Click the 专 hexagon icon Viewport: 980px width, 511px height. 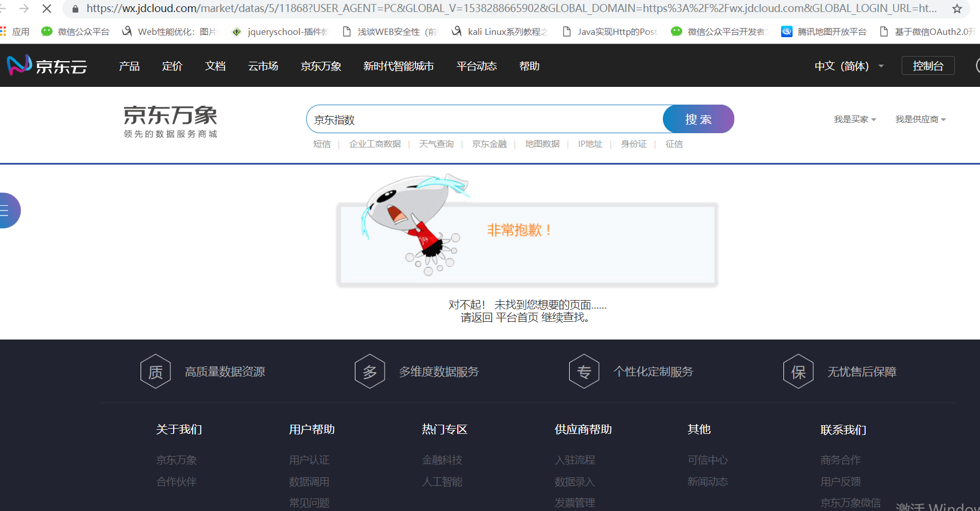[584, 372]
